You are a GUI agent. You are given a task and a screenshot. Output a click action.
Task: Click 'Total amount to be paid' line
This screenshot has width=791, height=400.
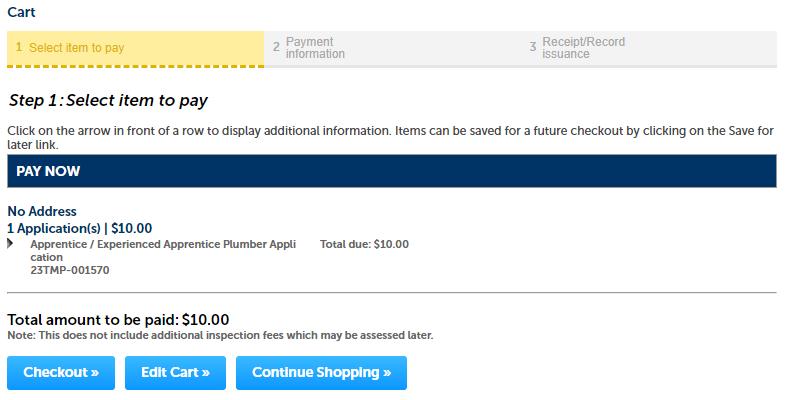click(x=118, y=320)
